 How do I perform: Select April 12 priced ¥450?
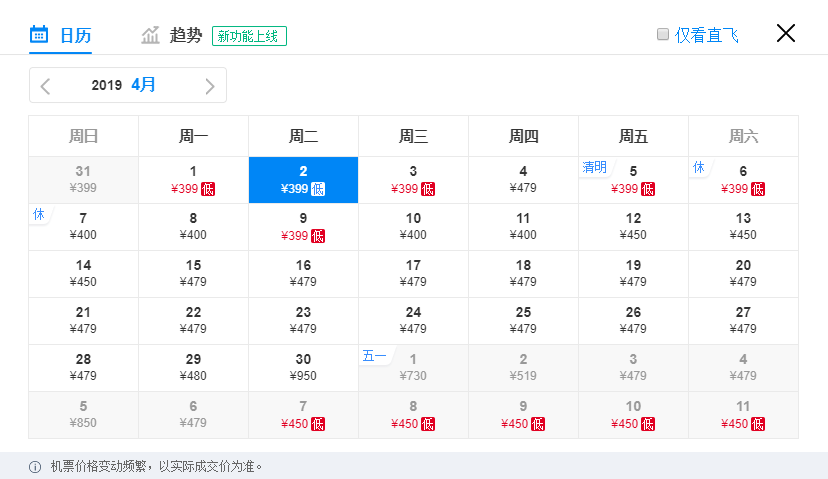tap(633, 227)
